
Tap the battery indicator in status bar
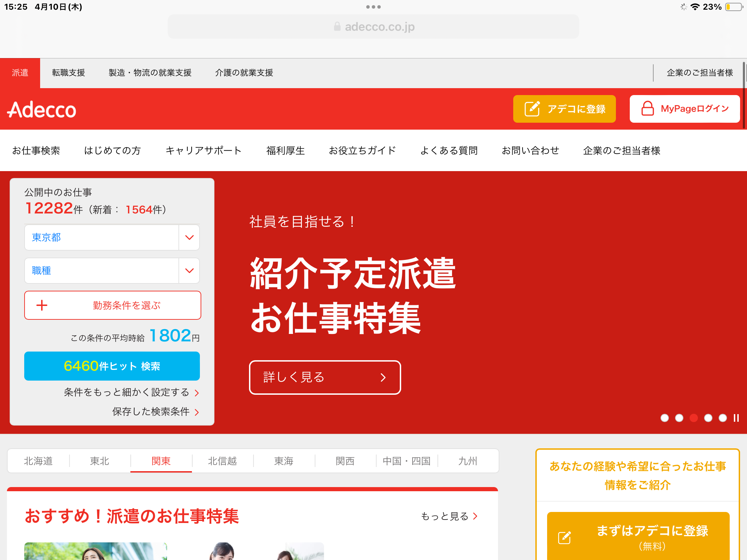click(734, 7)
